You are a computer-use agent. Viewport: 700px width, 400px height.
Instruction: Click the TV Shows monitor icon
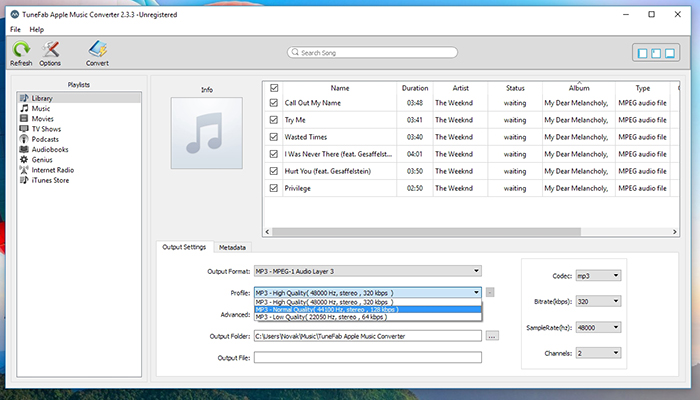(x=24, y=129)
